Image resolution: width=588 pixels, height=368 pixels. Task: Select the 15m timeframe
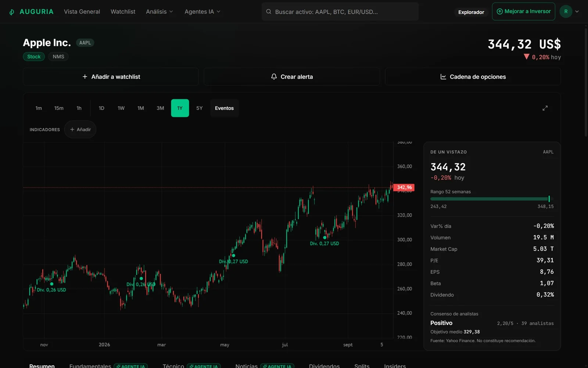coord(59,108)
